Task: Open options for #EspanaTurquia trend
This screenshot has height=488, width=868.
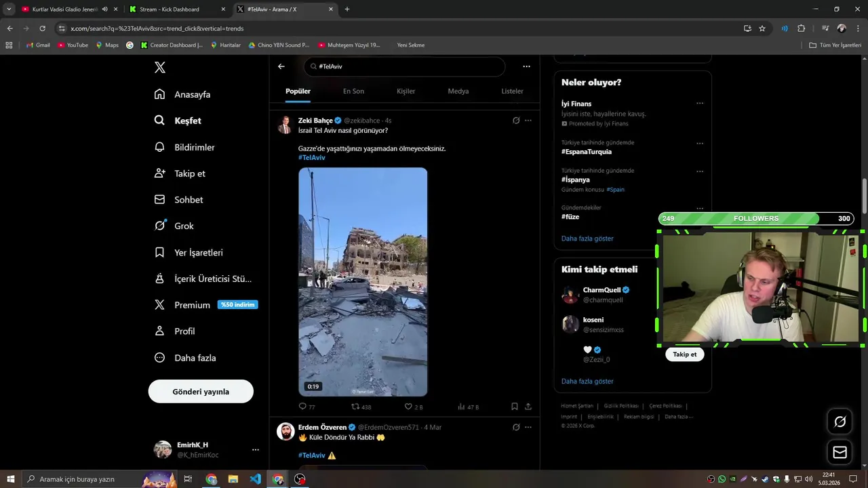Action: point(700,144)
